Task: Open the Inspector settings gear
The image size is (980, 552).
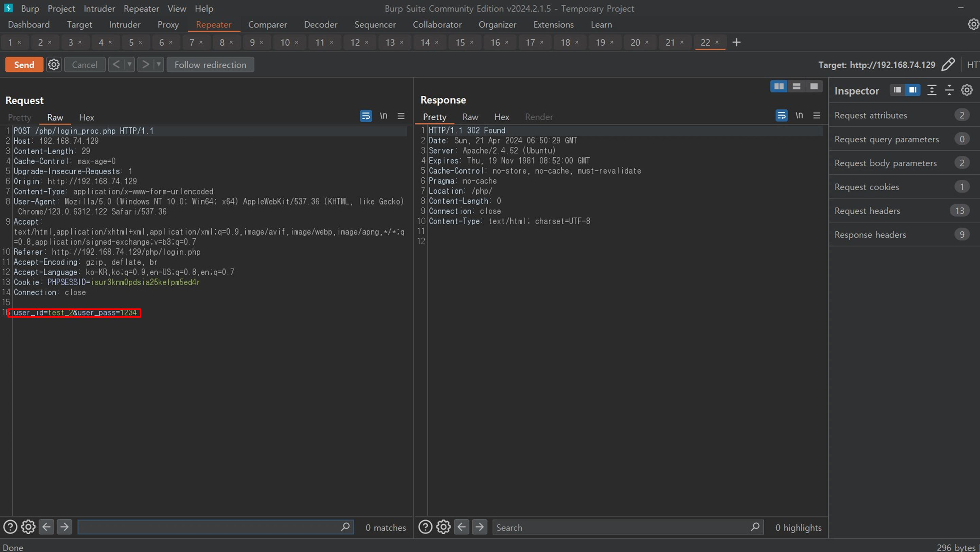Action: click(967, 90)
